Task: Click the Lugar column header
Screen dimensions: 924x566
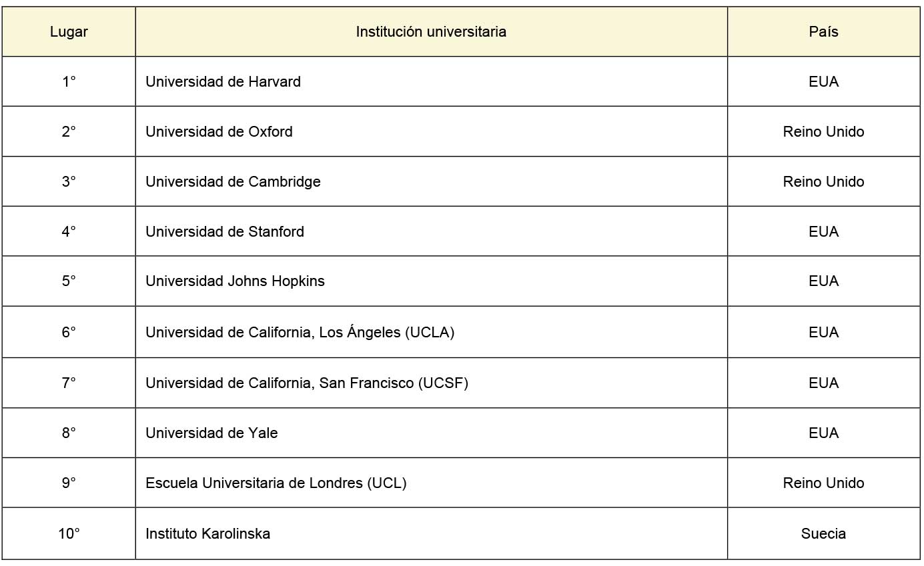Action: pos(69,32)
